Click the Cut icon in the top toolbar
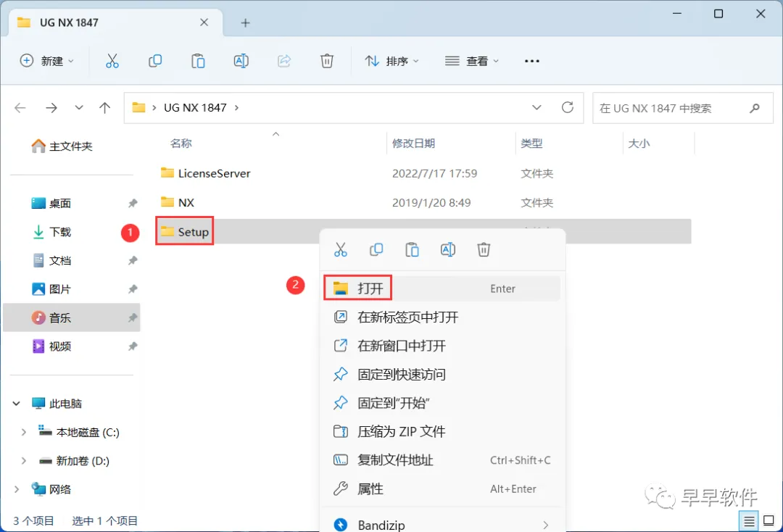 [112, 61]
